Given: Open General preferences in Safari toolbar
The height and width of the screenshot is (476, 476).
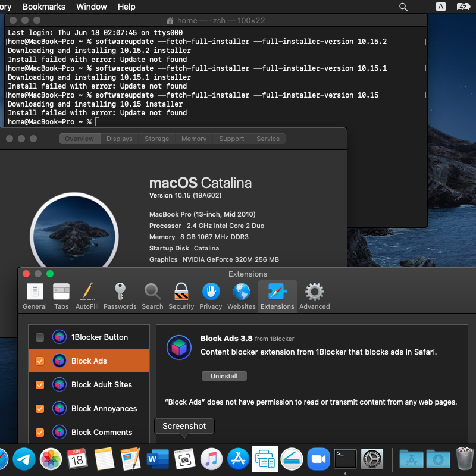Looking at the screenshot, I should point(35,296).
